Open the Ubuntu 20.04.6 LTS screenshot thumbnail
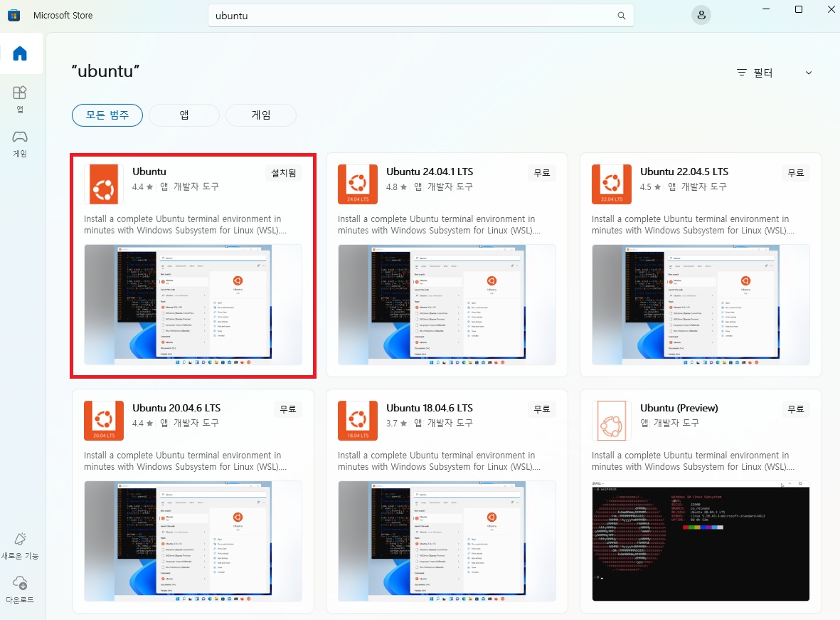The image size is (840, 620). [x=193, y=541]
